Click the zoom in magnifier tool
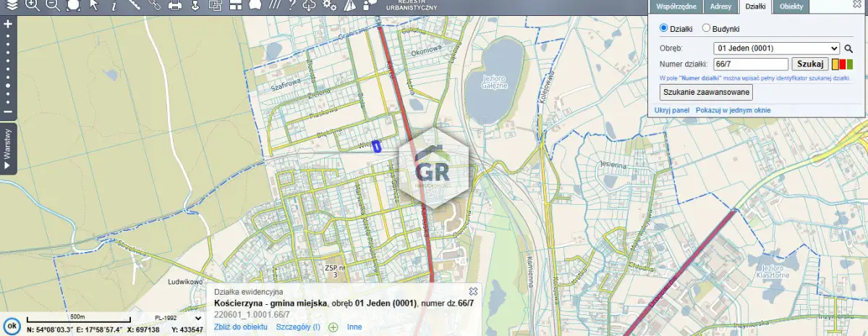 point(33,5)
